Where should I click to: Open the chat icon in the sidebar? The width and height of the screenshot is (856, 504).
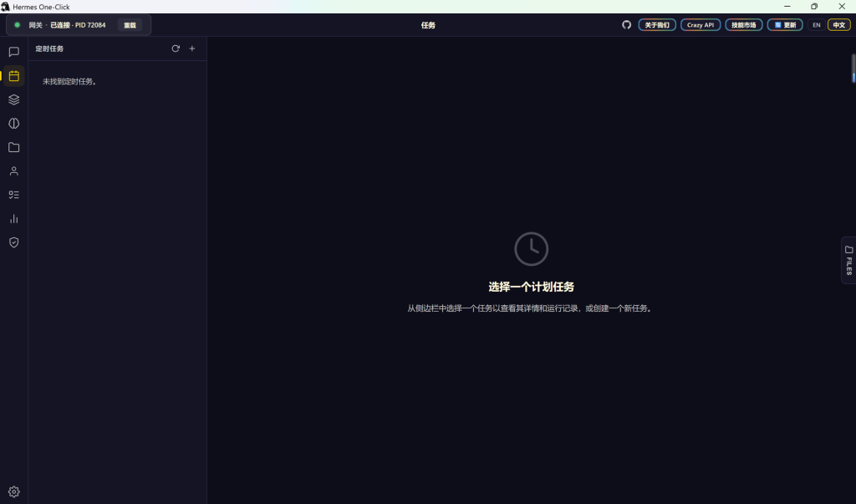[13, 52]
